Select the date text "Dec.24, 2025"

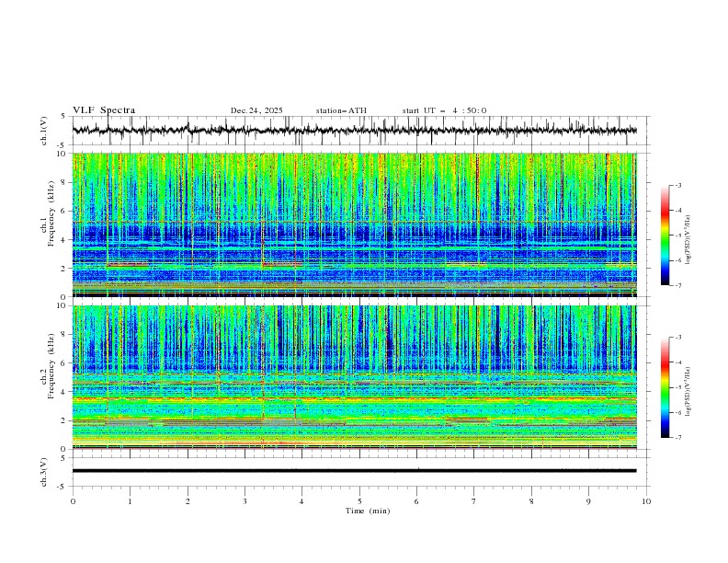256,110
